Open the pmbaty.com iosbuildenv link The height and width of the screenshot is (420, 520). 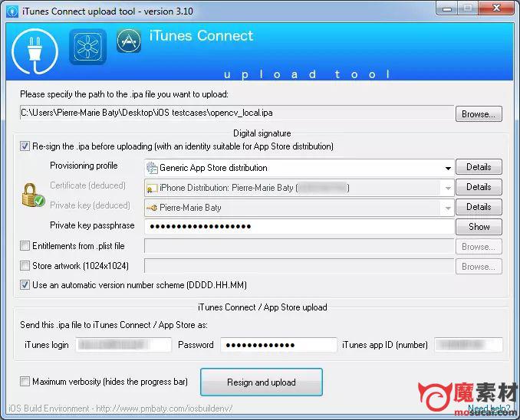[x=164, y=409]
